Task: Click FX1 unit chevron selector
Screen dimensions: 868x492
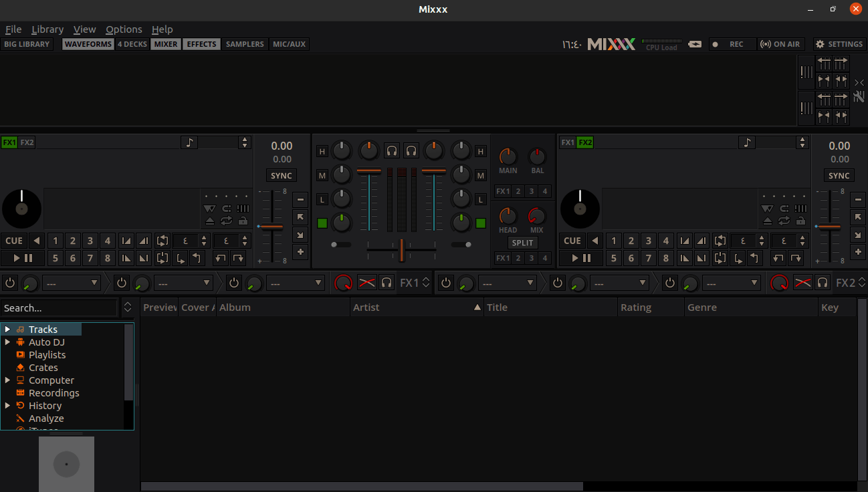Action: click(426, 283)
